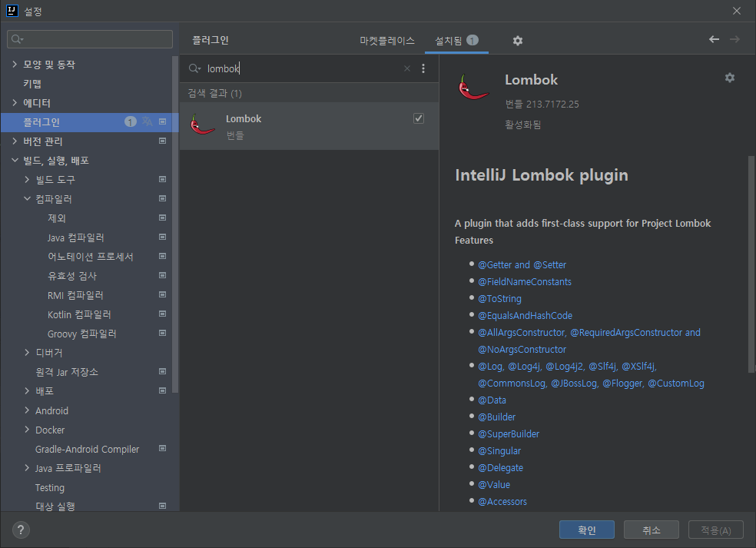This screenshot has height=548, width=756.
Task: Clear the lombok search text
Action: pos(407,68)
